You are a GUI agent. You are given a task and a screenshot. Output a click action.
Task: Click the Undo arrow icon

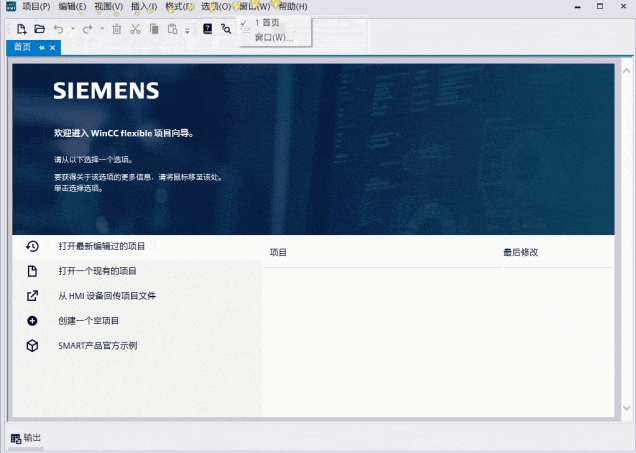point(59,29)
